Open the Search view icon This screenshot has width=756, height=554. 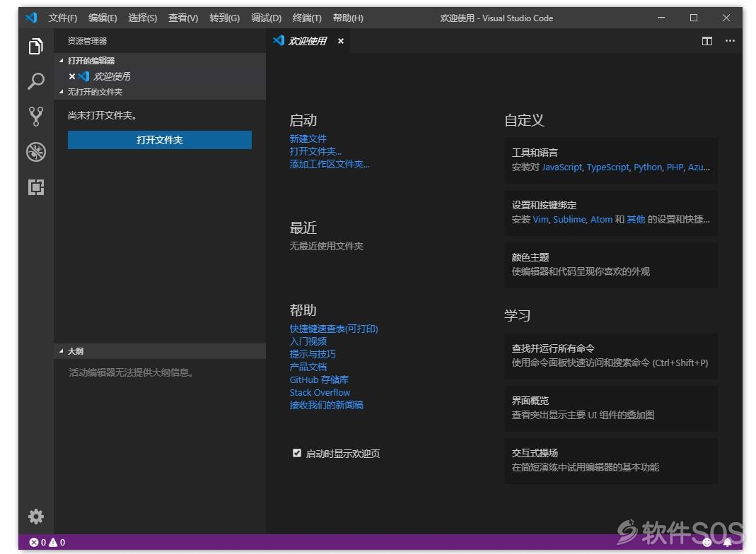point(35,81)
